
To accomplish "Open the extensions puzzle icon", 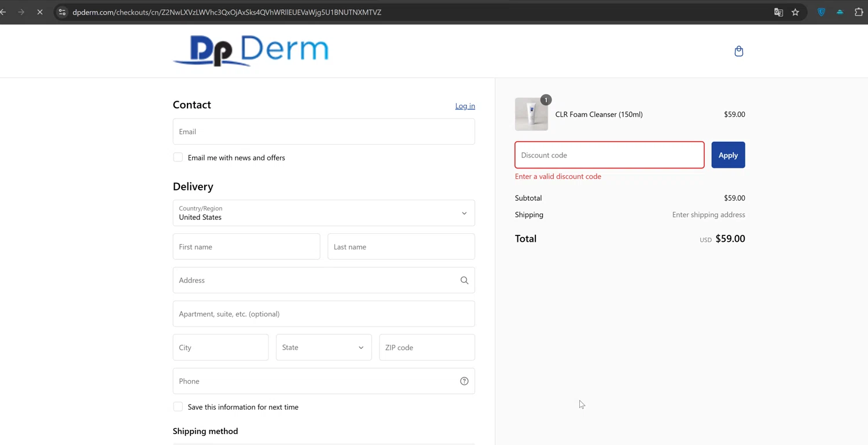I will [x=859, y=12].
